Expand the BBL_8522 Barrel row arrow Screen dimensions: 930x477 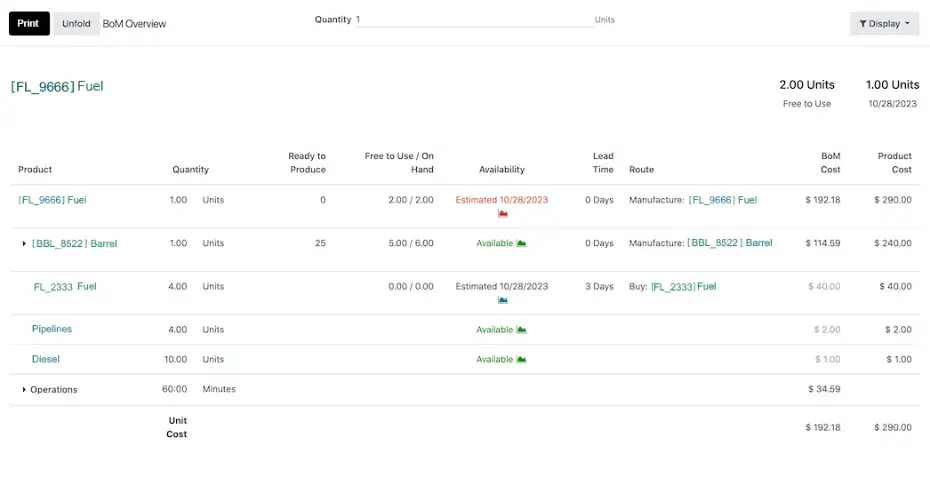[x=24, y=243]
